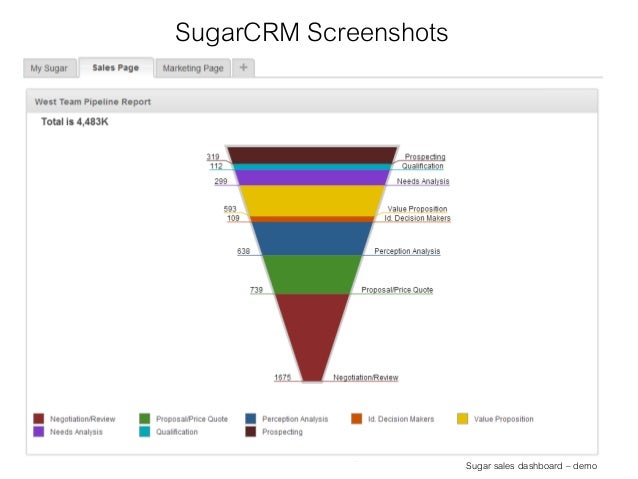Screen dimensions: 638x479
Task: Click the Qualification legend swatch
Action: 144,432
